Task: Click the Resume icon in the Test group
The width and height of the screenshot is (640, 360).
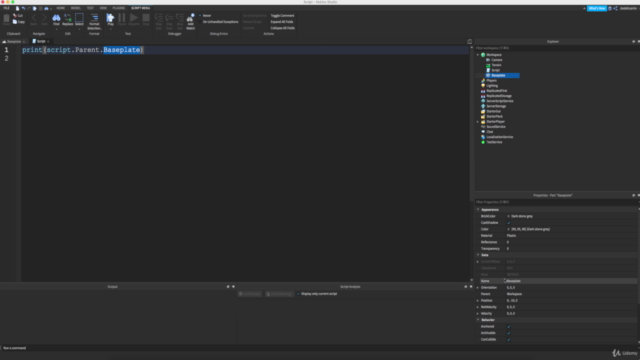Action: (134, 18)
